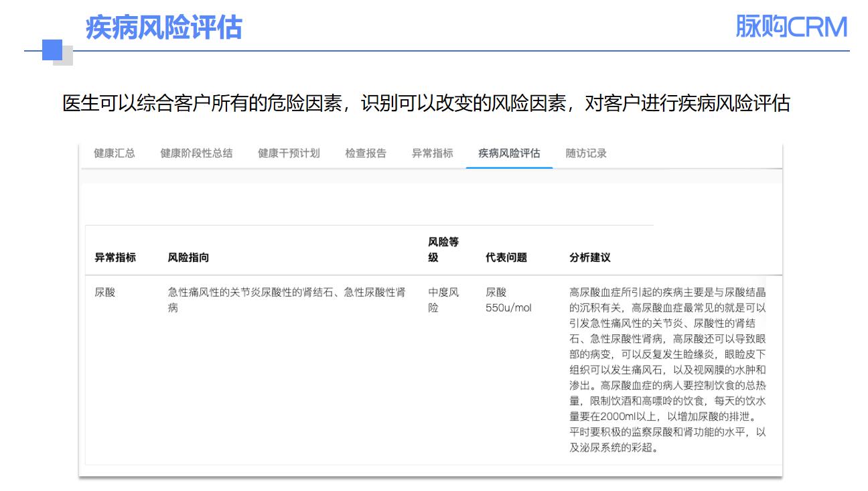Click the 尿酸 550u/mol value cell
Screen dimensions: 868x491
point(508,300)
